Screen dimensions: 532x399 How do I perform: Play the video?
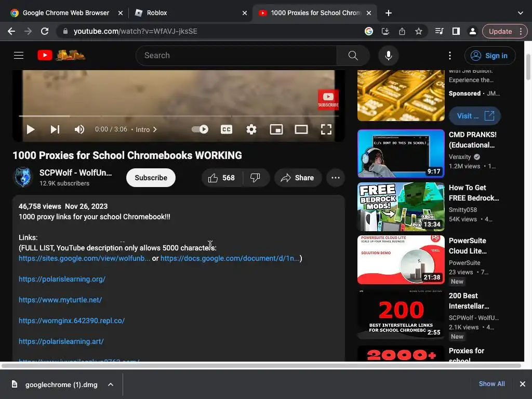click(31, 129)
